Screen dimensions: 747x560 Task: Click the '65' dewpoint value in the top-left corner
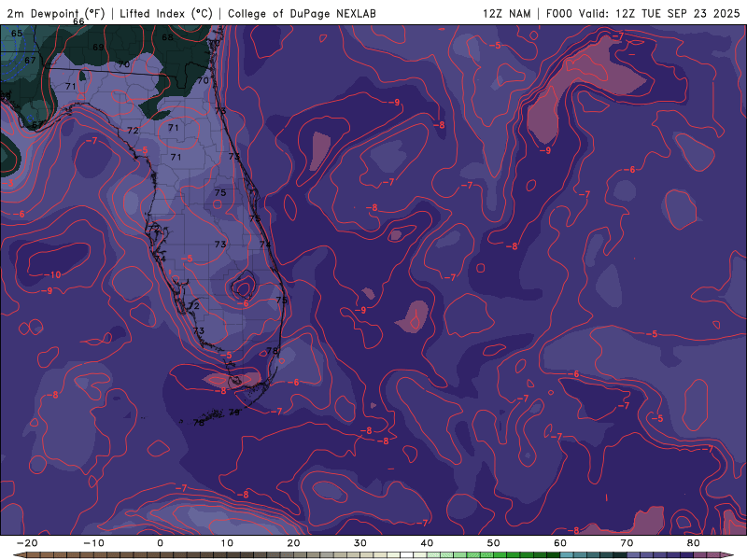[17, 34]
